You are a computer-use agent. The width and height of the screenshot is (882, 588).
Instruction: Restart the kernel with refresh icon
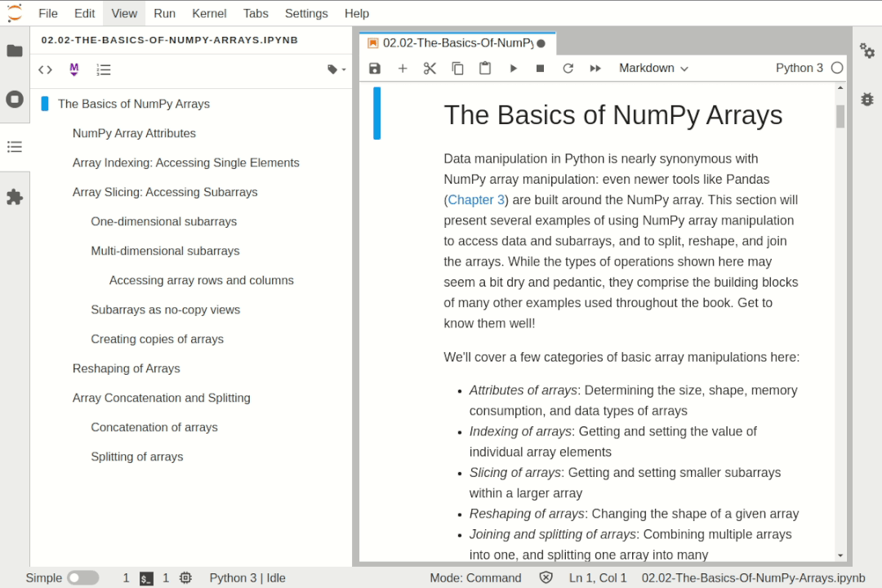[x=568, y=69]
